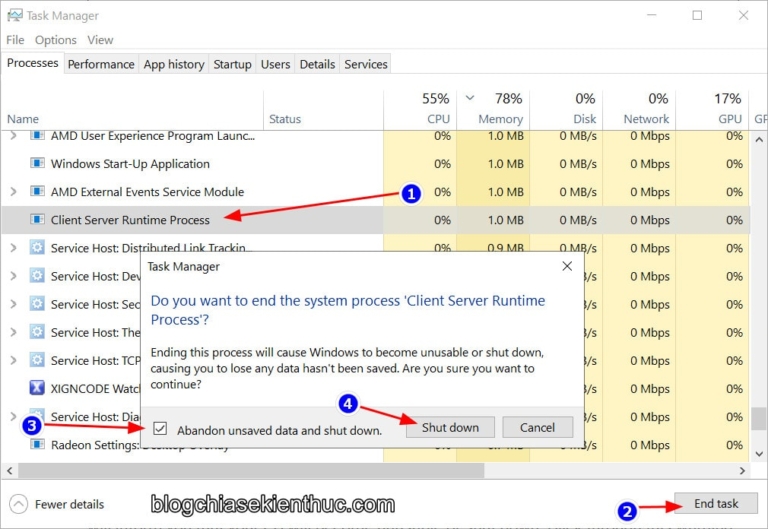Toggle Abandon unsaved data and shut down checkbox
768x529 pixels.
tap(160, 429)
